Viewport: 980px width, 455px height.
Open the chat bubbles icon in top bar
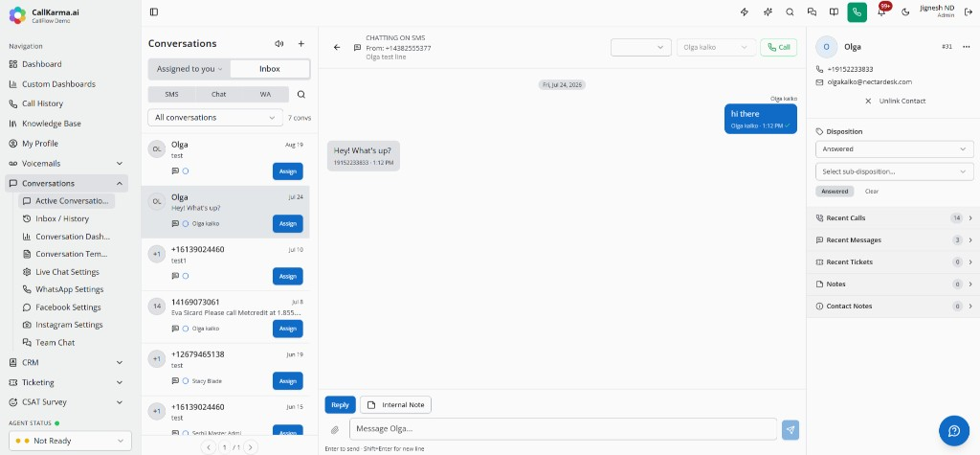point(812,11)
